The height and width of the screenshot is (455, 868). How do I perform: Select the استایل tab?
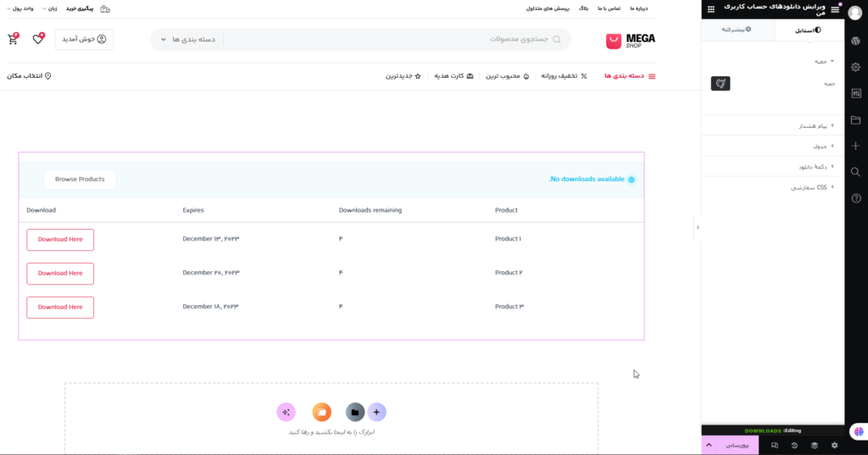coord(808,30)
